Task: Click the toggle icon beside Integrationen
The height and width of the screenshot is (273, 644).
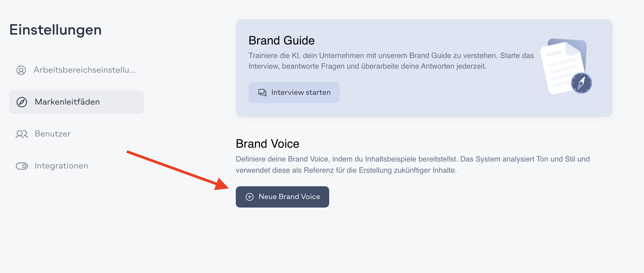Action: pos(22,166)
